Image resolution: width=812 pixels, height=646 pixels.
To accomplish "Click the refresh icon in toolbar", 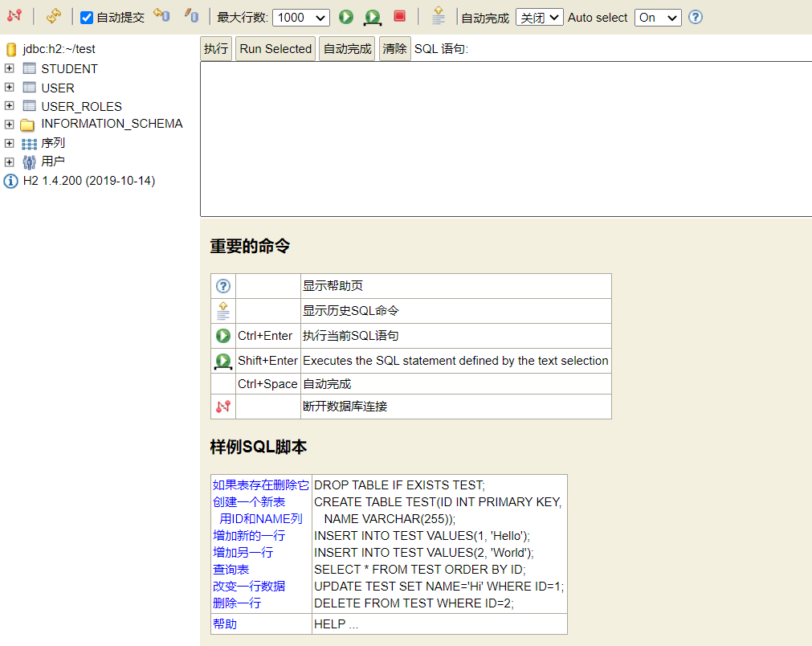I will point(53,16).
